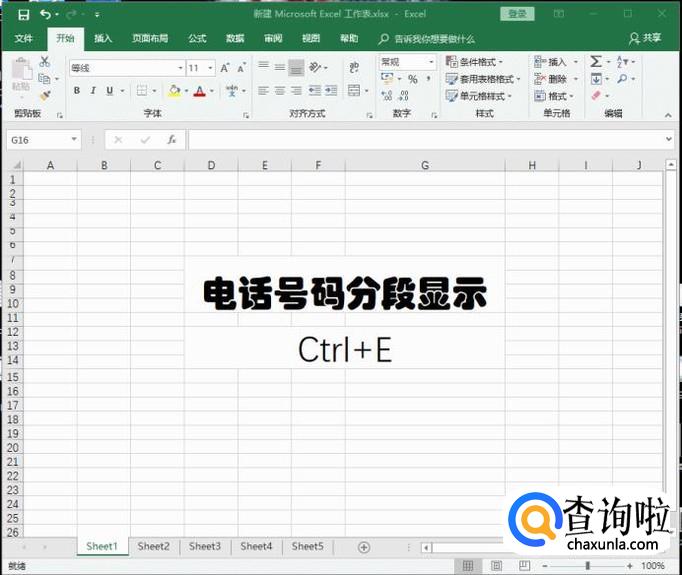Save the workbook with the Save icon
Screen dimensions: 682x575
(x=23, y=15)
